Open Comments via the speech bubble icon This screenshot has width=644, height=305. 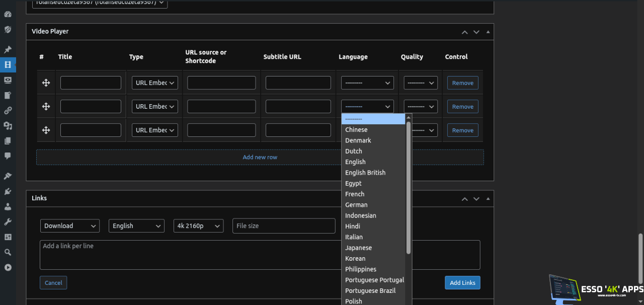point(8,156)
